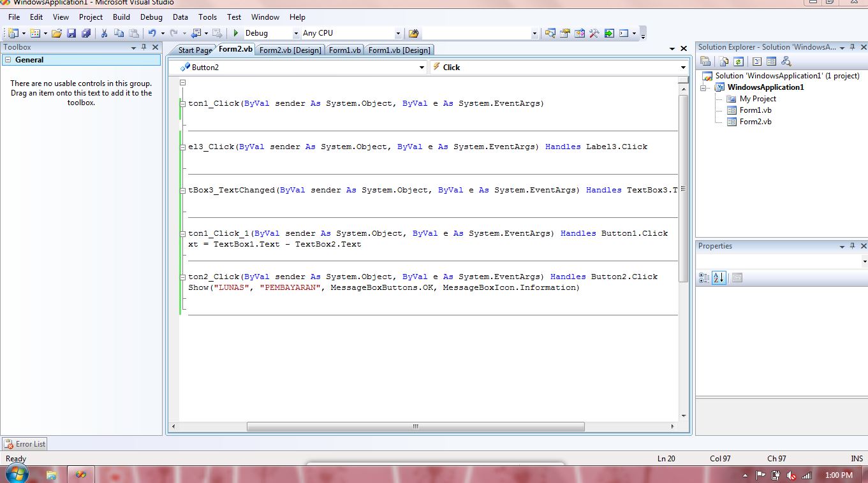The width and height of the screenshot is (868, 483).
Task: Click the Find in Files icon
Action: (413, 33)
